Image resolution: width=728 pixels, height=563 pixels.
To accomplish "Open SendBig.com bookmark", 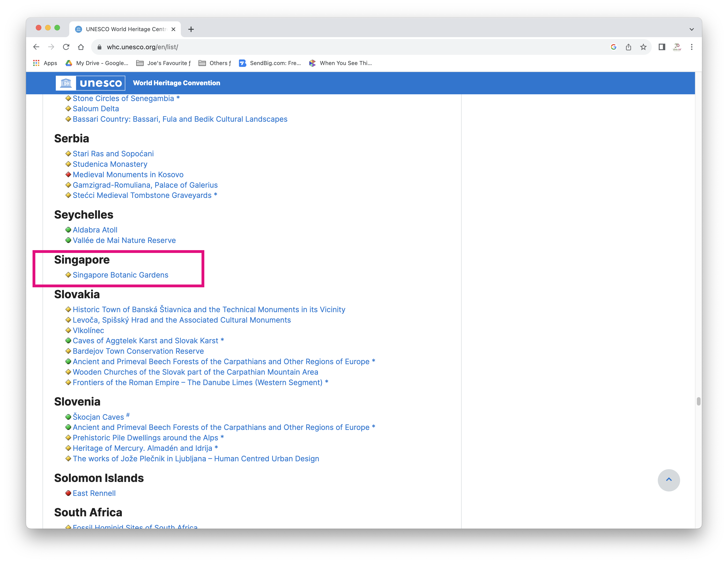I will point(270,63).
